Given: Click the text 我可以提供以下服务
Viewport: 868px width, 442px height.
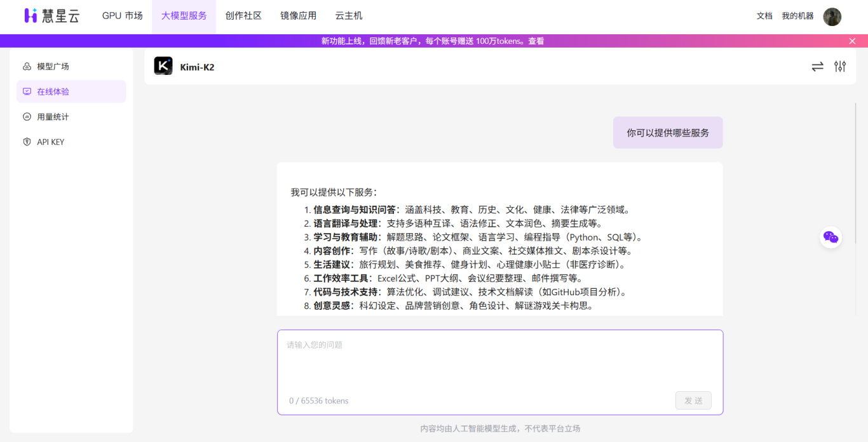Looking at the screenshot, I should tap(334, 192).
